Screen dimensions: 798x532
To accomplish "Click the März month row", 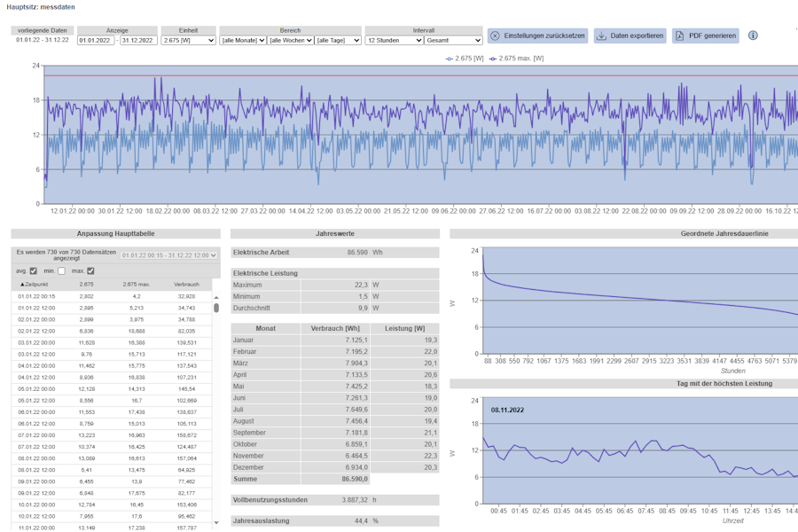I will 335,364.
